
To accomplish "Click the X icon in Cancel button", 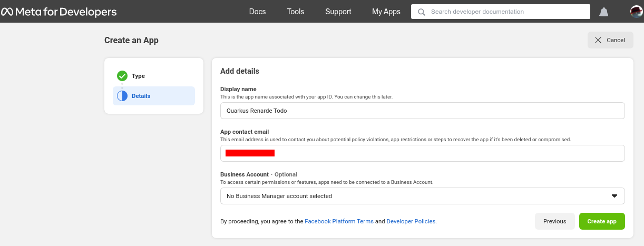I will 598,40.
